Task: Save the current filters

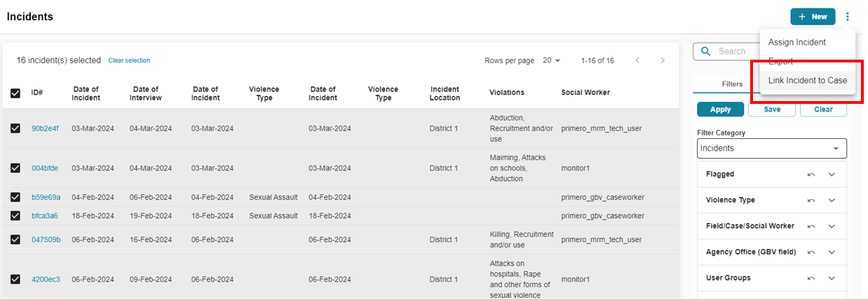Action: click(x=772, y=109)
